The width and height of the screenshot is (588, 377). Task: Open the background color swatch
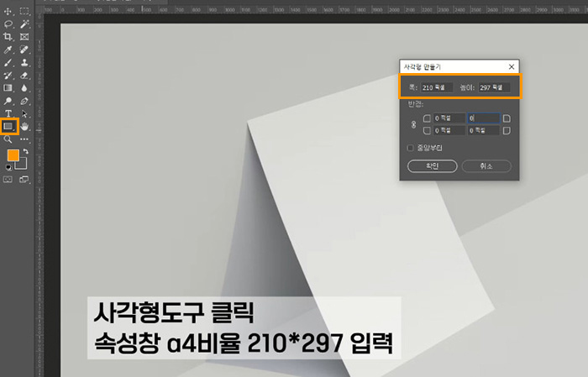(x=23, y=165)
